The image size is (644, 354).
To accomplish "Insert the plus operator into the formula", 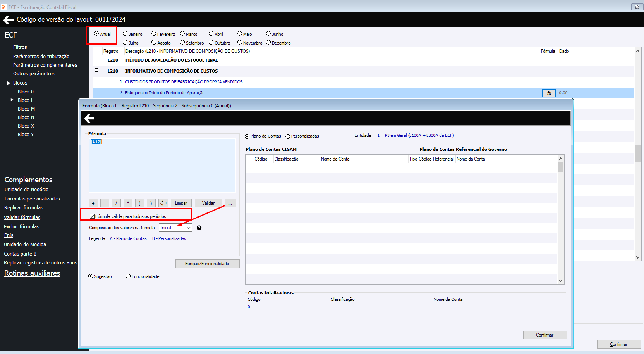I will (93, 203).
